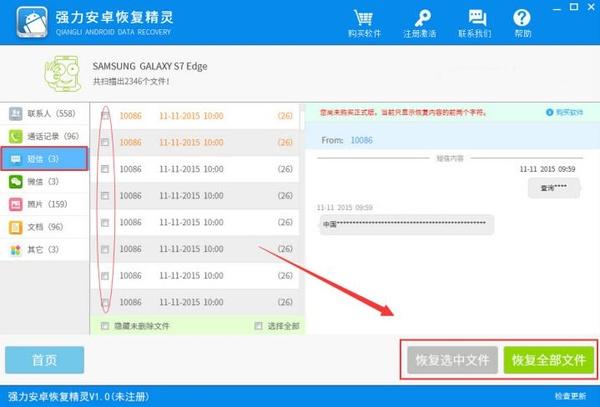Open 通话记录 (96) category

pyautogui.click(x=44, y=136)
